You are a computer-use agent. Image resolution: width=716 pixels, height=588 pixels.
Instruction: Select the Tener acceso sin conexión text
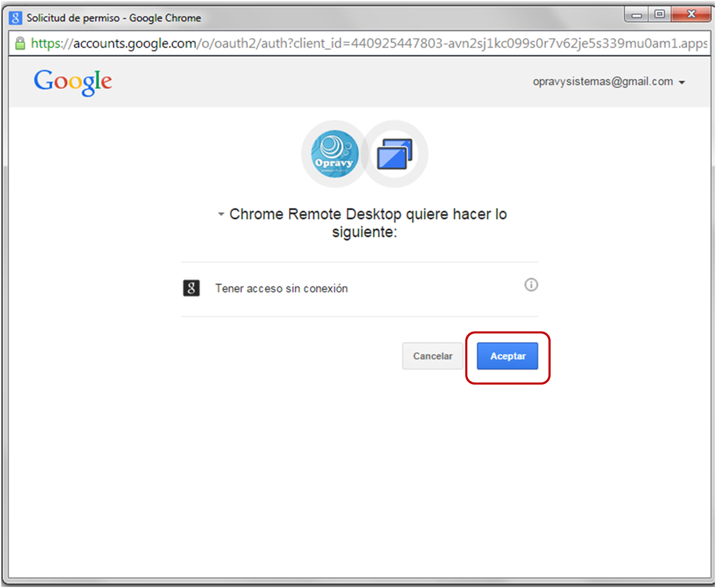[x=281, y=288]
